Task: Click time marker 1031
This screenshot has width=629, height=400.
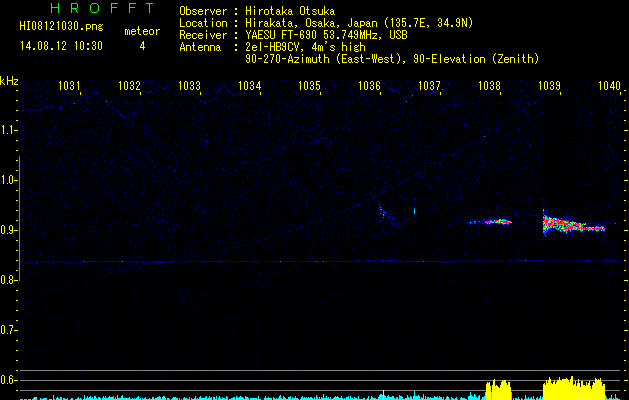Action: pos(69,85)
